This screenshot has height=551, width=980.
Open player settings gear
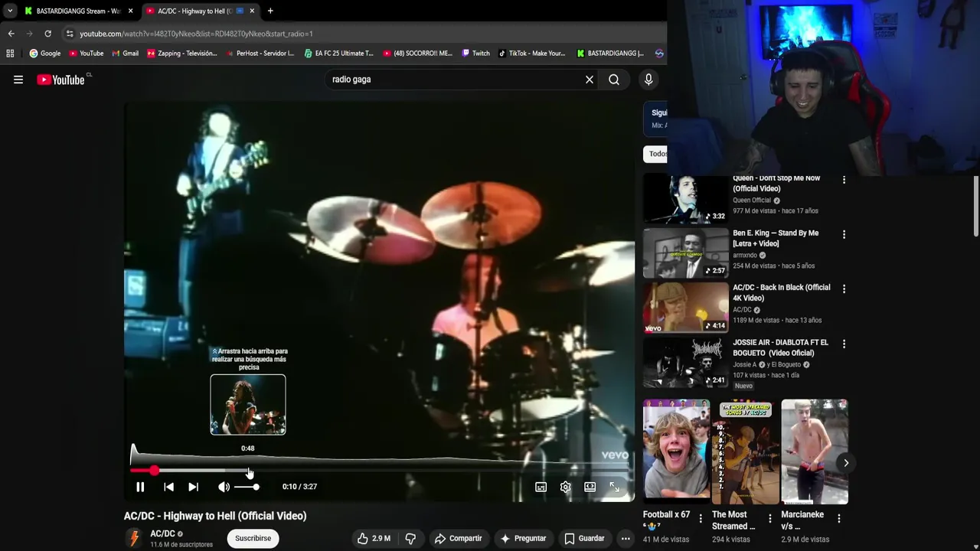tap(565, 487)
